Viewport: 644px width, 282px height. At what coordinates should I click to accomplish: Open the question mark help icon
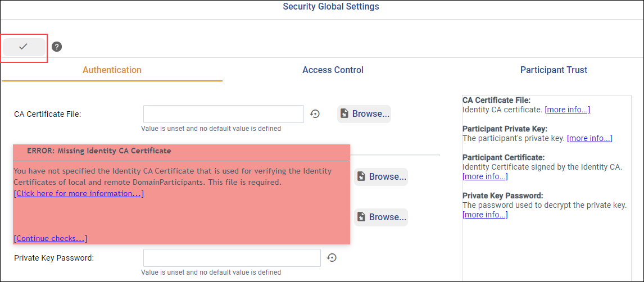click(x=57, y=47)
